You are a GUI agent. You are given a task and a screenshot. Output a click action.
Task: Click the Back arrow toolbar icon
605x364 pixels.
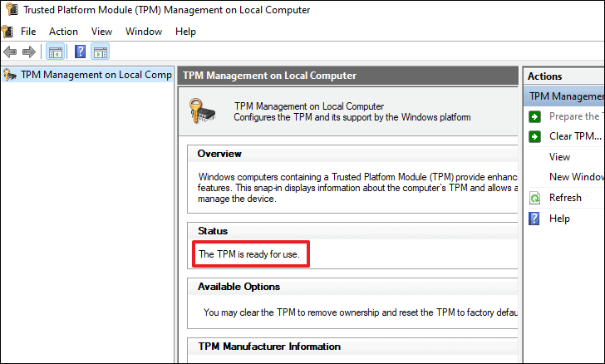(10, 52)
